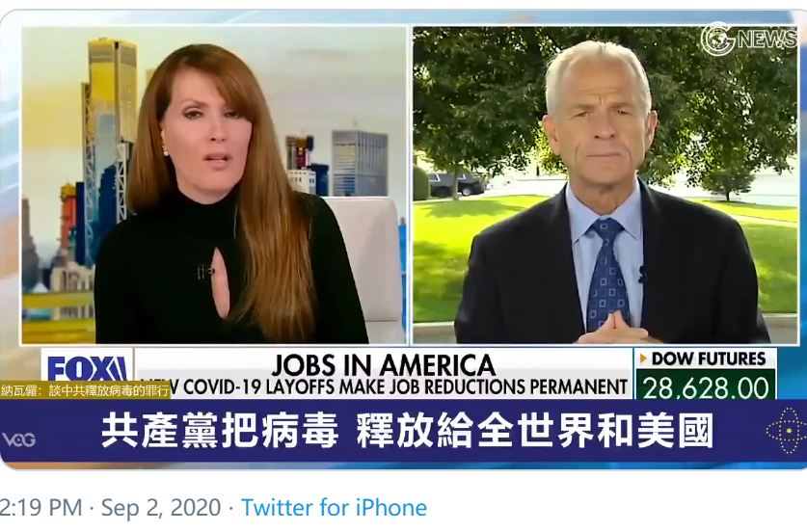The width and height of the screenshot is (807, 532).
Task: Play video by clicking the female host panel
Action: pos(214,185)
